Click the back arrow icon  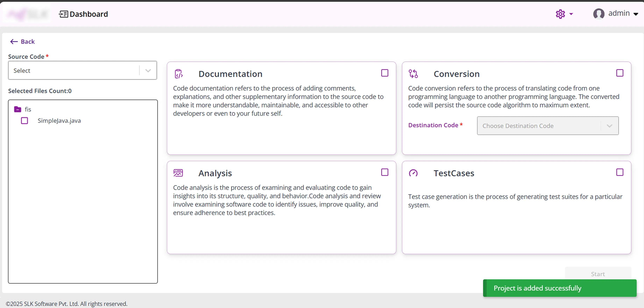point(14,41)
